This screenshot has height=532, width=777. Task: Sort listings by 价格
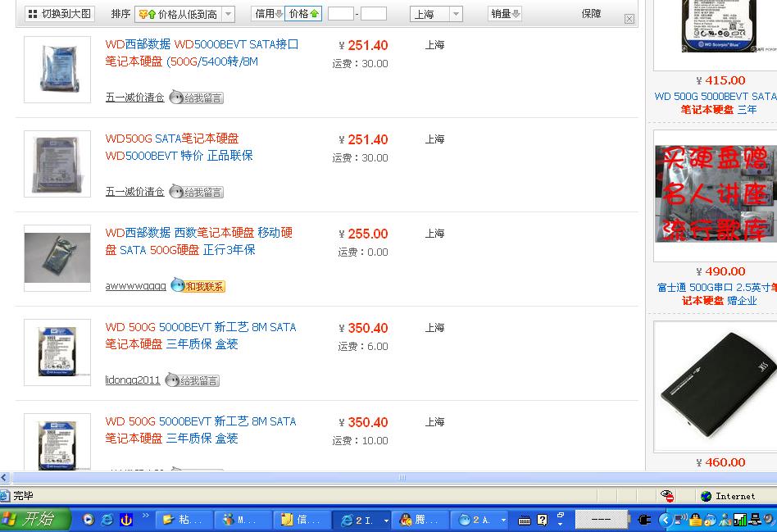point(304,14)
